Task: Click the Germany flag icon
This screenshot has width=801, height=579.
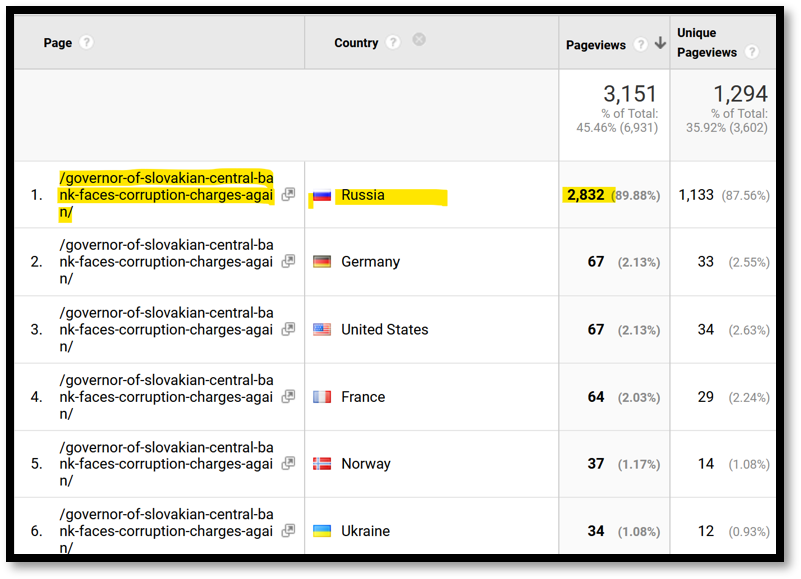Action: pyautogui.click(x=322, y=262)
